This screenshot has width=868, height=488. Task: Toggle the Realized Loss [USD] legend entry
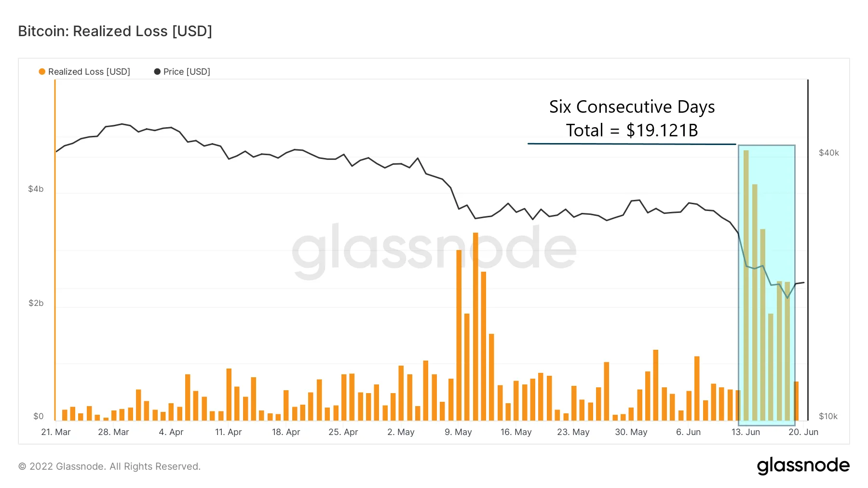pos(85,72)
